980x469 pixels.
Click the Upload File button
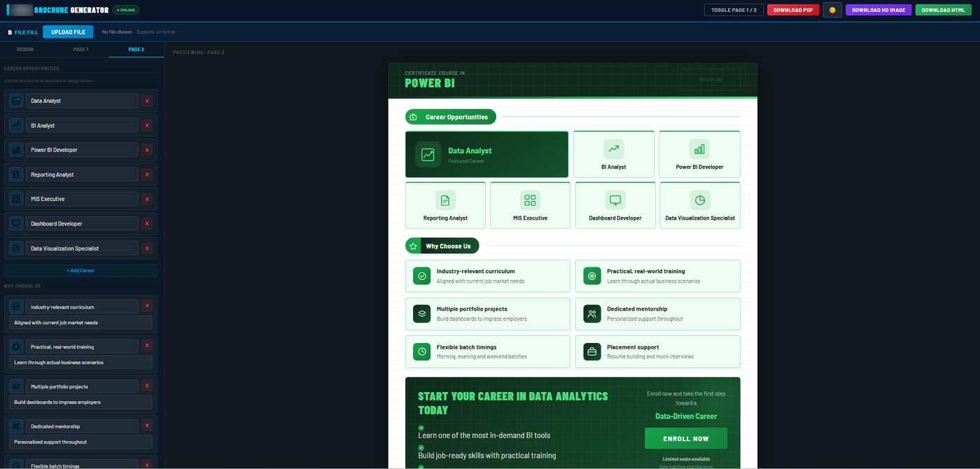point(68,31)
